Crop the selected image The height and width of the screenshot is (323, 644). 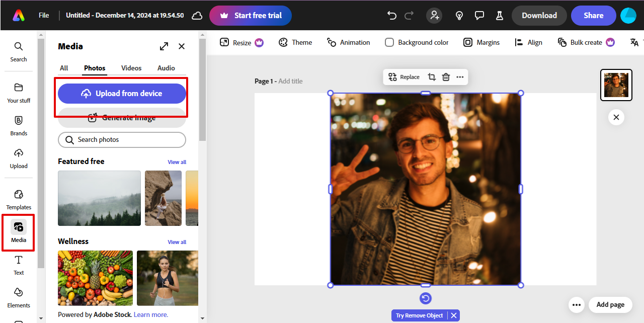432,77
